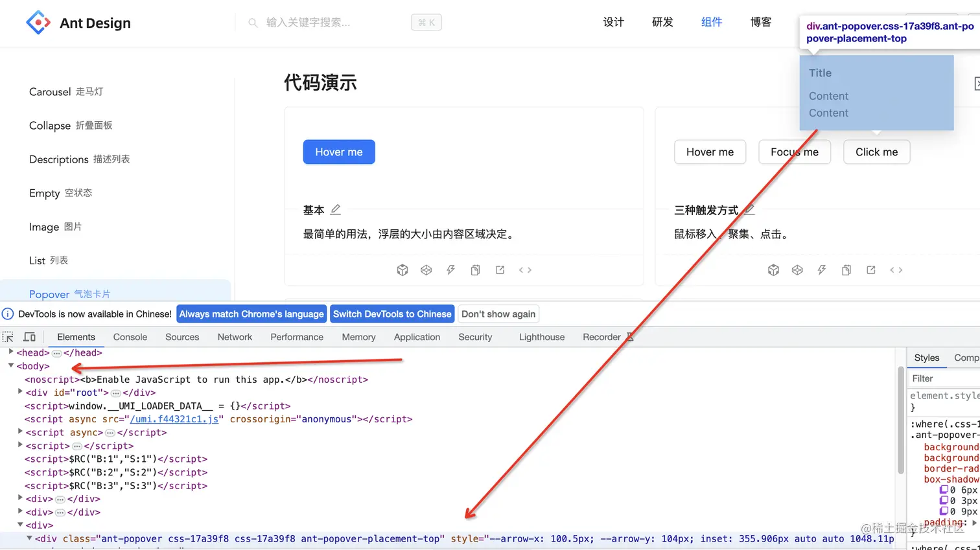Select the Styles pane tab
The width and height of the screenshot is (980, 550).
coord(926,358)
